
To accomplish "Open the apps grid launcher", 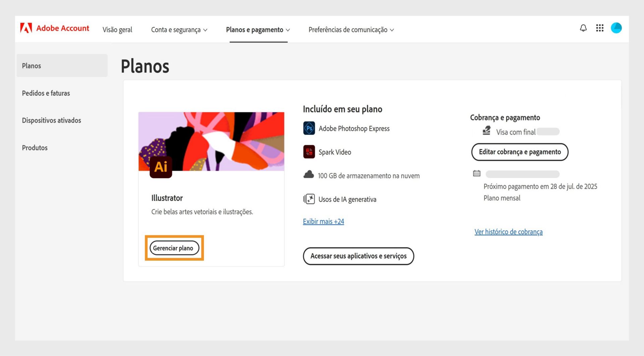I will tap(600, 28).
